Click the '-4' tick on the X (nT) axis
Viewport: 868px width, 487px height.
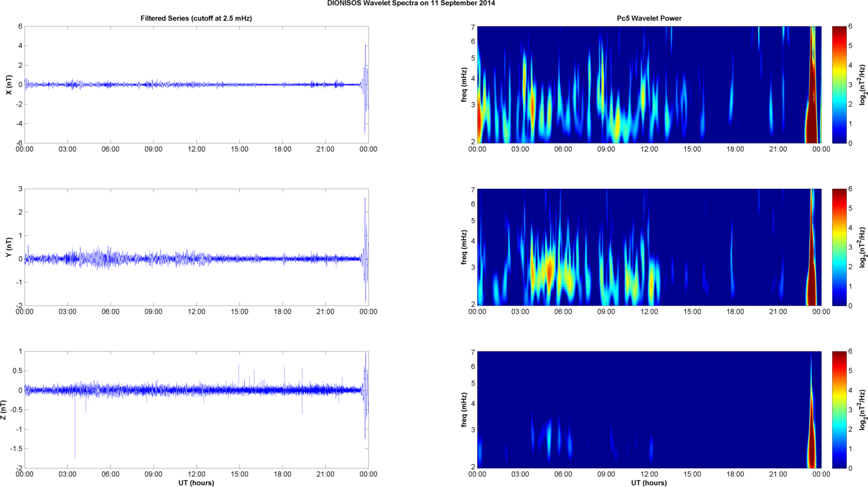[19, 124]
